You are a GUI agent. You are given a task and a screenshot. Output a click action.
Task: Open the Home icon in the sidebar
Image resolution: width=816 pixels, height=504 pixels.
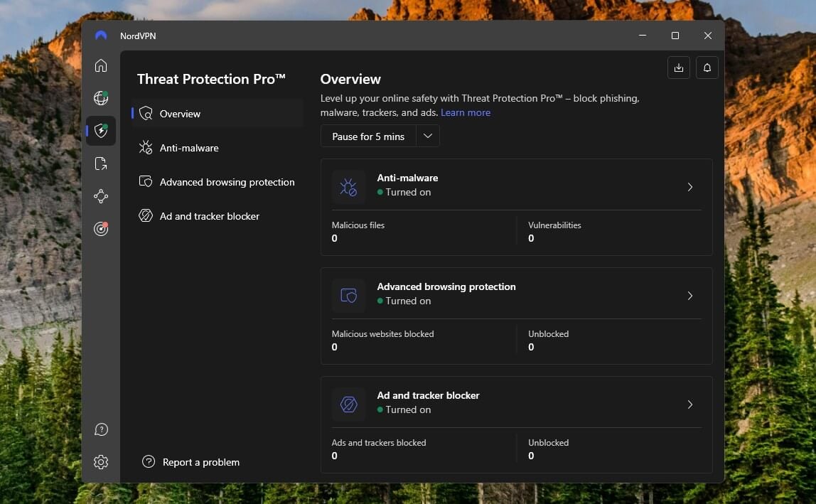coord(101,65)
